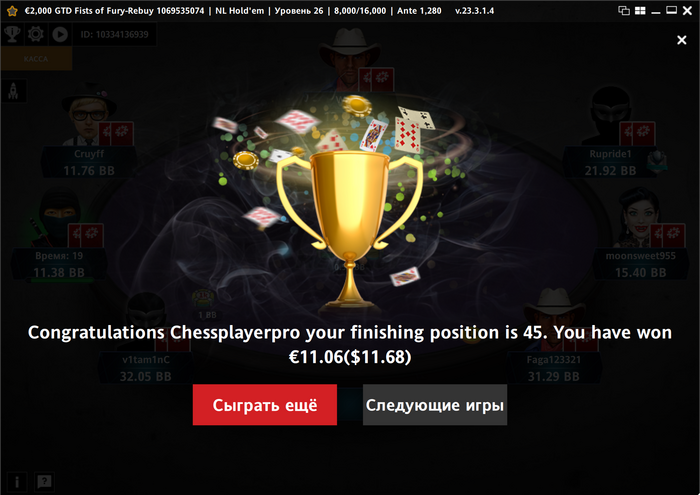
Task: Open the settings gear icon
Action: (x=36, y=34)
